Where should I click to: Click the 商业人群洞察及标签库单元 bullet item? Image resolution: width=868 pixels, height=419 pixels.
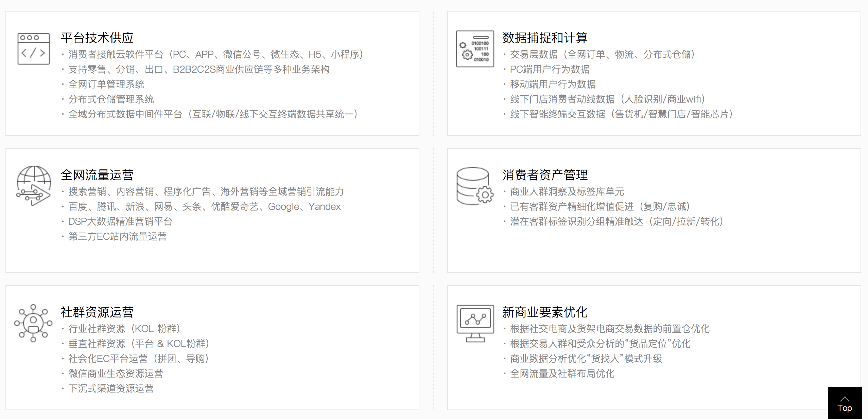pos(567,192)
